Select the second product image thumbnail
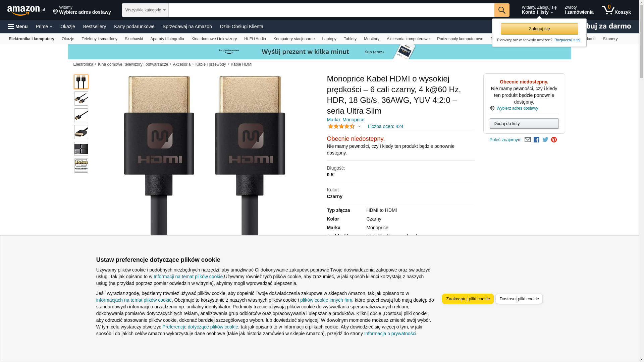Screen dimensions: 644x362 point(81,99)
